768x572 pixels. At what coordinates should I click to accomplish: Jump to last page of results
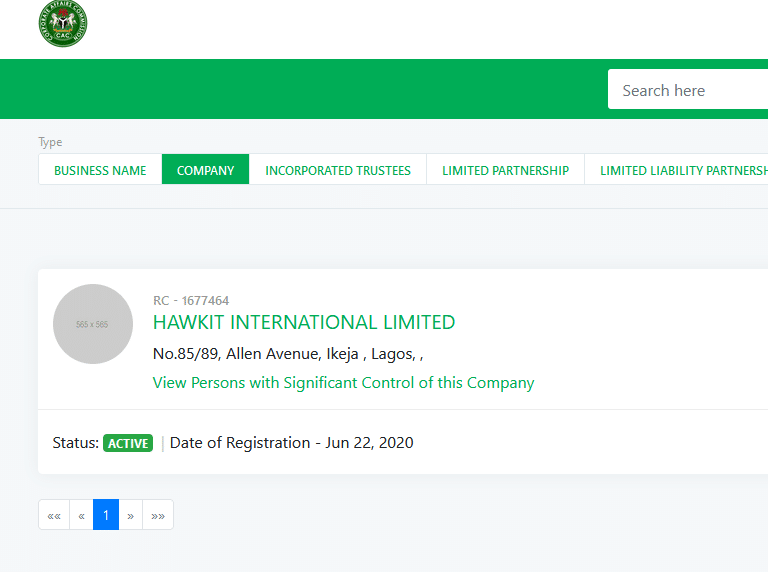point(158,515)
